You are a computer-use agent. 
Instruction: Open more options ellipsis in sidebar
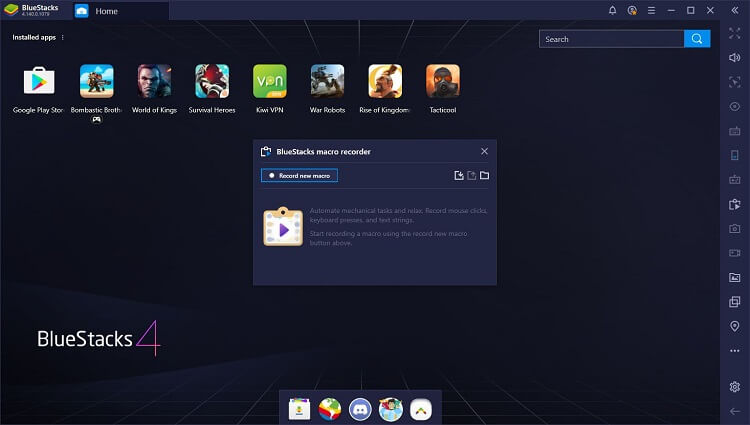coord(735,350)
